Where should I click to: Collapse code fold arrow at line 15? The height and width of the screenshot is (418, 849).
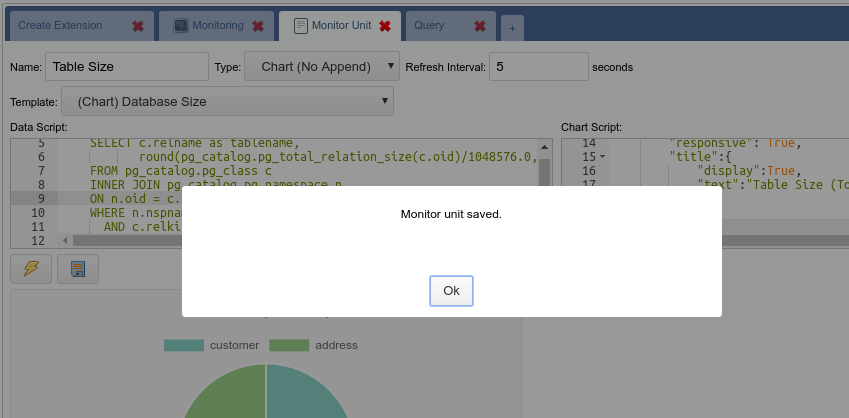(603, 158)
